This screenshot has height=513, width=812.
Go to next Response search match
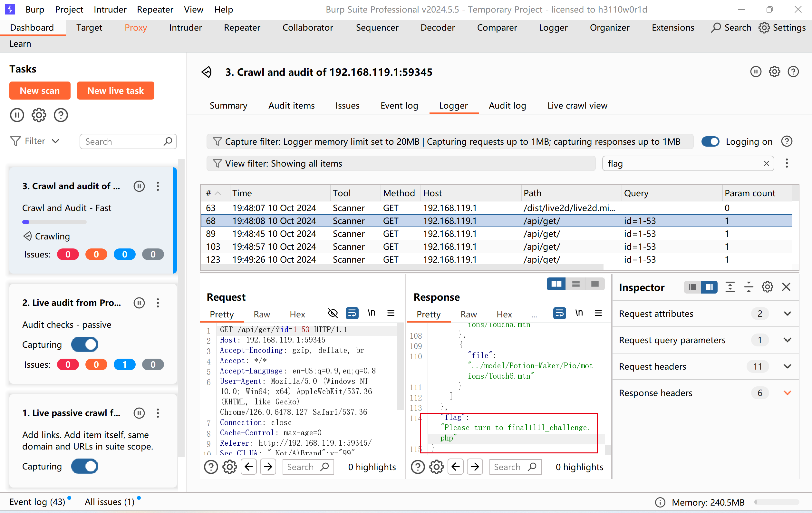click(x=475, y=467)
